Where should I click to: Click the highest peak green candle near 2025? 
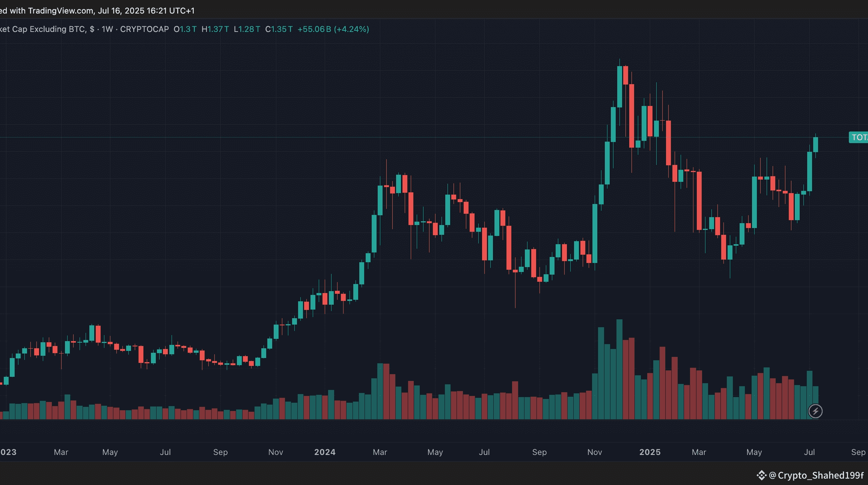pos(619,86)
